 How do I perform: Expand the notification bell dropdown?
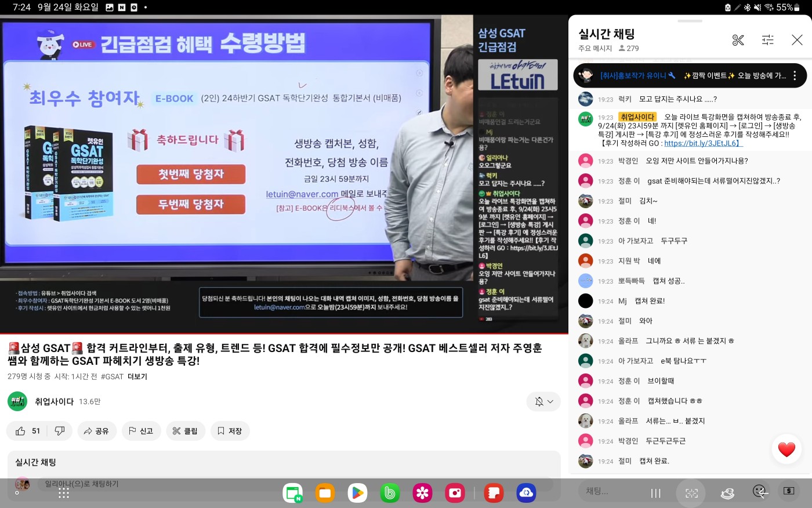(543, 401)
